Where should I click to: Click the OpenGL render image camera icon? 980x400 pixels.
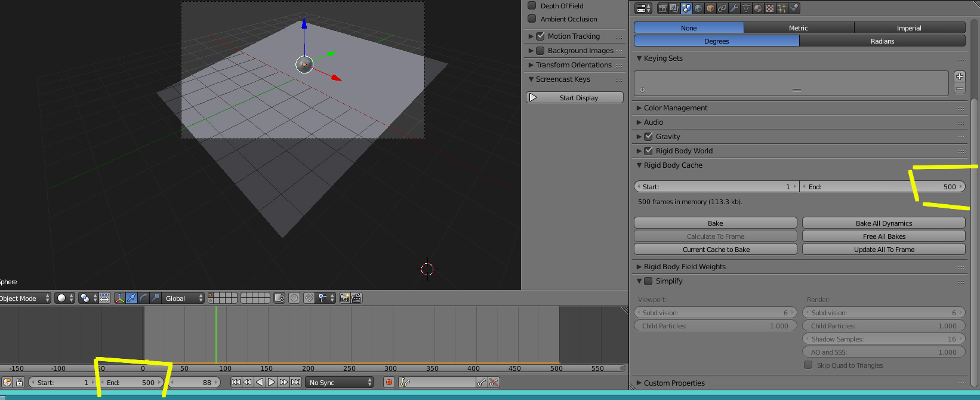coord(344,298)
